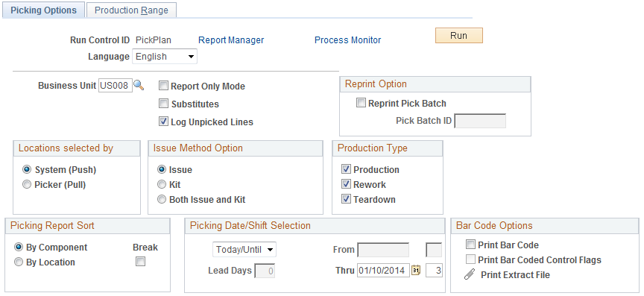Enable Print Bar Code option
644x296 pixels.
point(470,245)
